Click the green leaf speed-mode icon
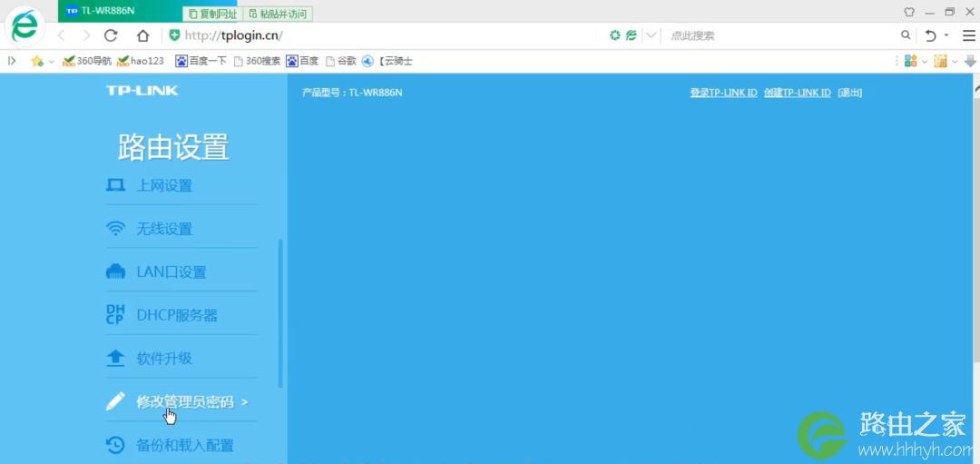The image size is (980, 464). tap(632, 35)
